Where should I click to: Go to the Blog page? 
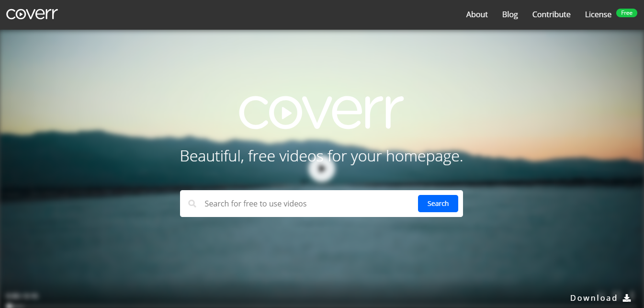tap(510, 14)
